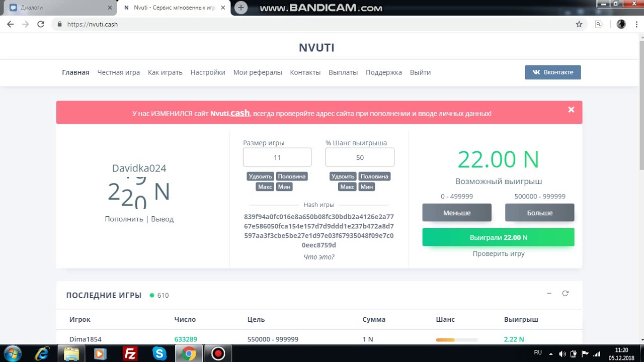Click Выйти to log out
This screenshot has height=362, width=644.
420,72
